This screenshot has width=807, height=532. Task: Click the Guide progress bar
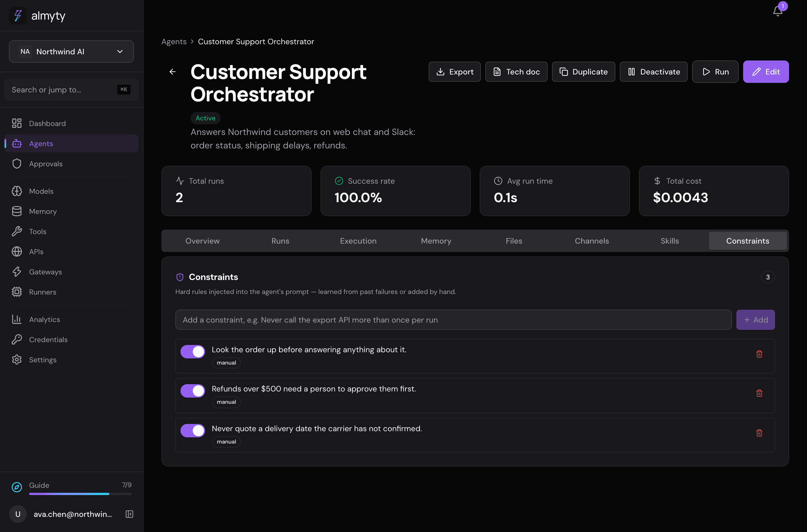point(80,494)
